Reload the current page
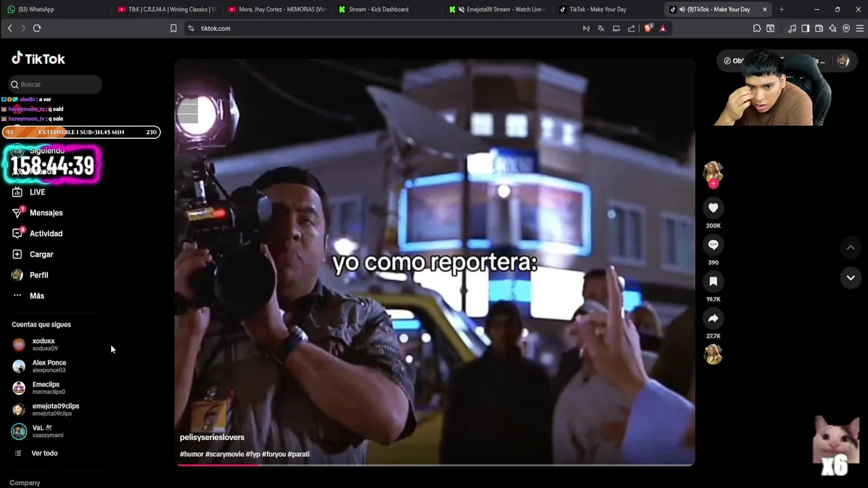This screenshot has height=488, width=868. (37, 28)
